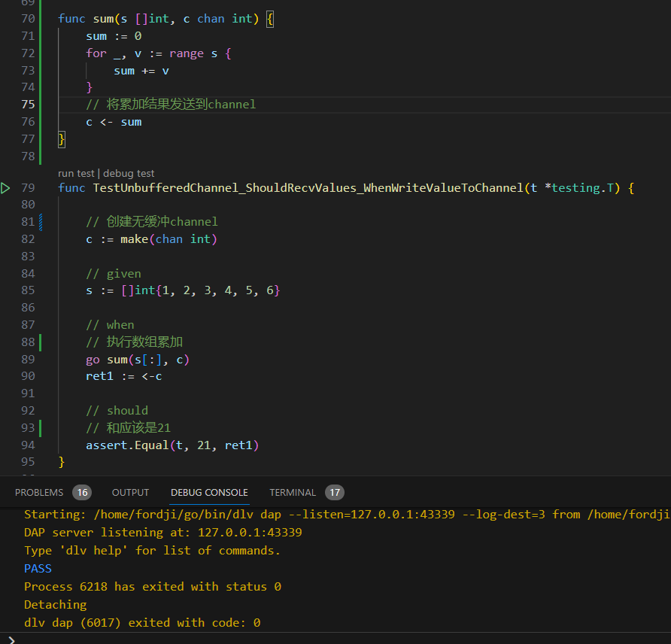Click 'run test' code lens link

point(76,173)
